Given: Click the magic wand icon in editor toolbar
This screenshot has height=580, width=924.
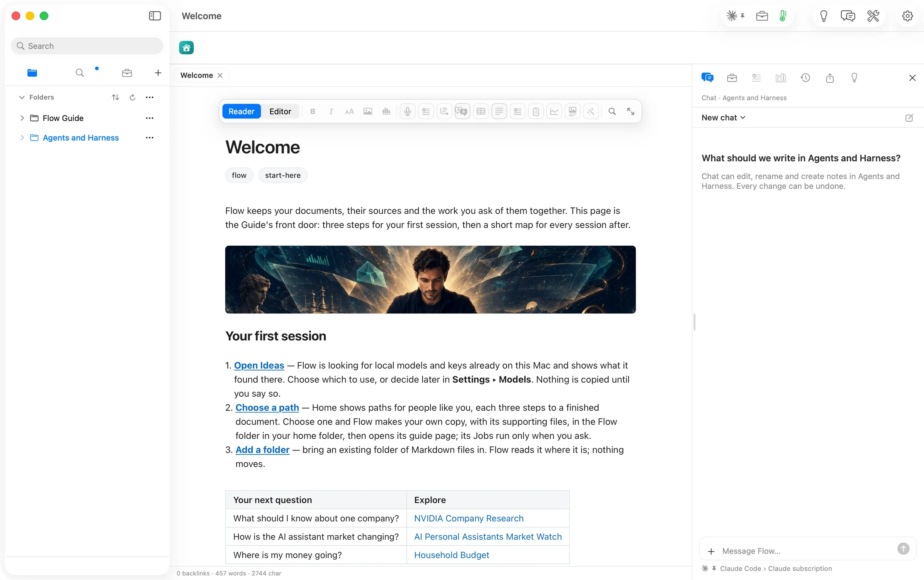Looking at the screenshot, I should click(x=591, y=111).
